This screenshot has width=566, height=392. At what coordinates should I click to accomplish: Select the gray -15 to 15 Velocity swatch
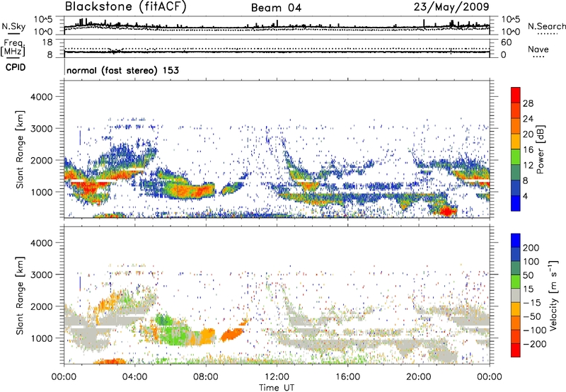(x=516, y=295)
